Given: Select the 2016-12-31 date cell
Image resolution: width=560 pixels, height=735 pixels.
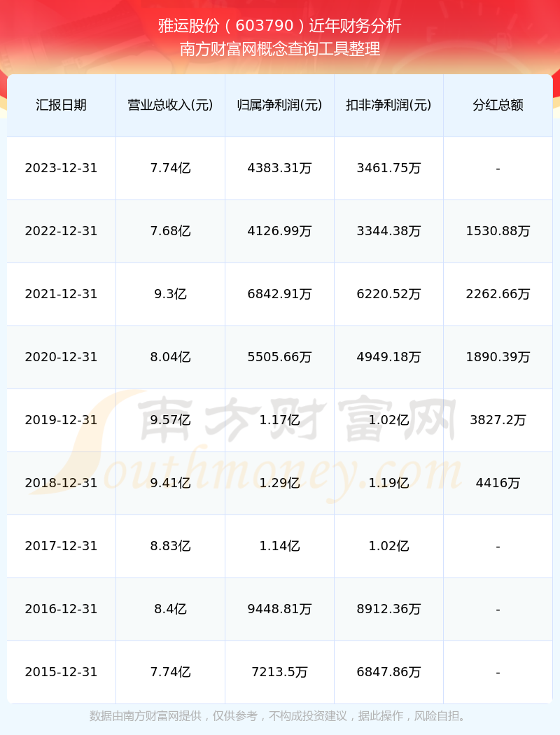Looking at the screenshot, I should click(62, 610).
